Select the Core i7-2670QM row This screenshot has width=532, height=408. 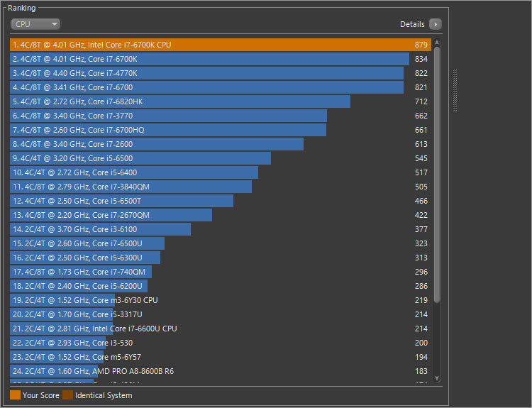[x=221, y=215]
